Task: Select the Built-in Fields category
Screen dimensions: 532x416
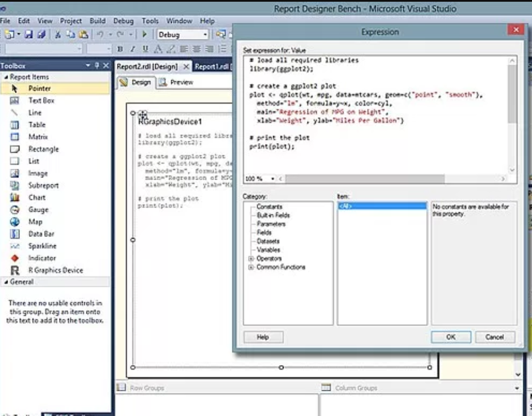Action: 273,215
